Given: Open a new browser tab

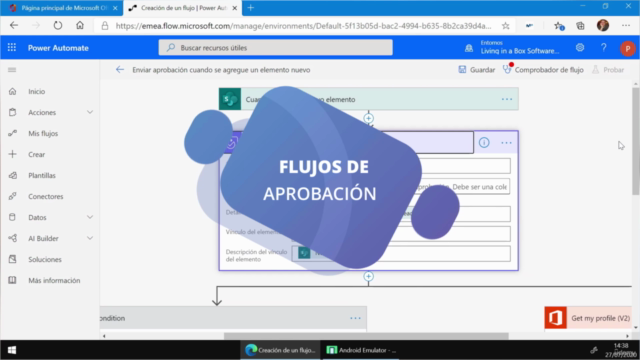Looking at the screenshot, I should (251, 8).
